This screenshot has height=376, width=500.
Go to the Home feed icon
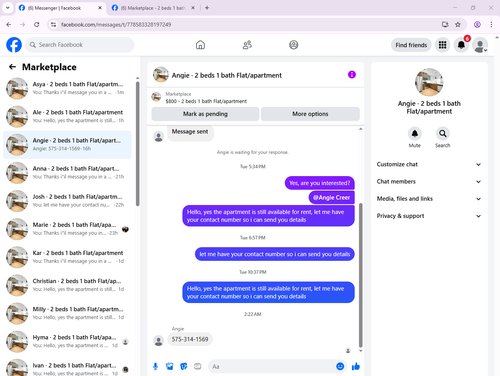[x=200, y=45]
